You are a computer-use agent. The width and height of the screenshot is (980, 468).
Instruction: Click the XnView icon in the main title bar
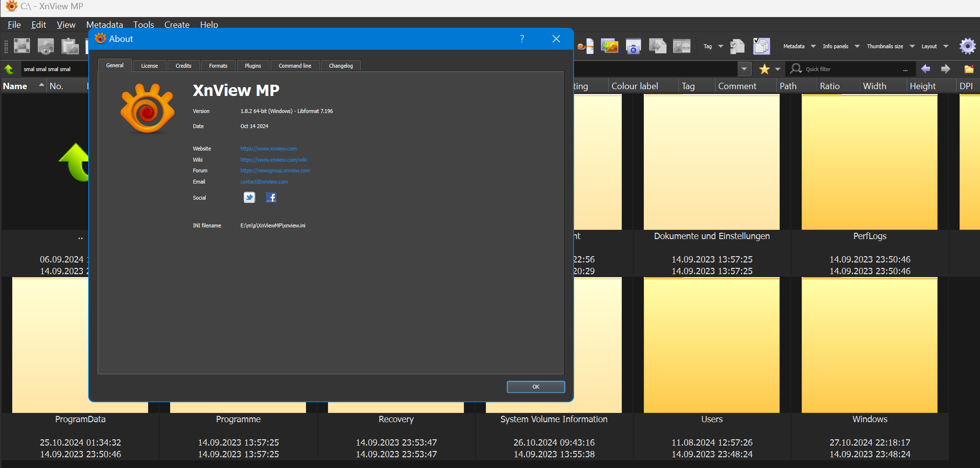coord(11,6)
